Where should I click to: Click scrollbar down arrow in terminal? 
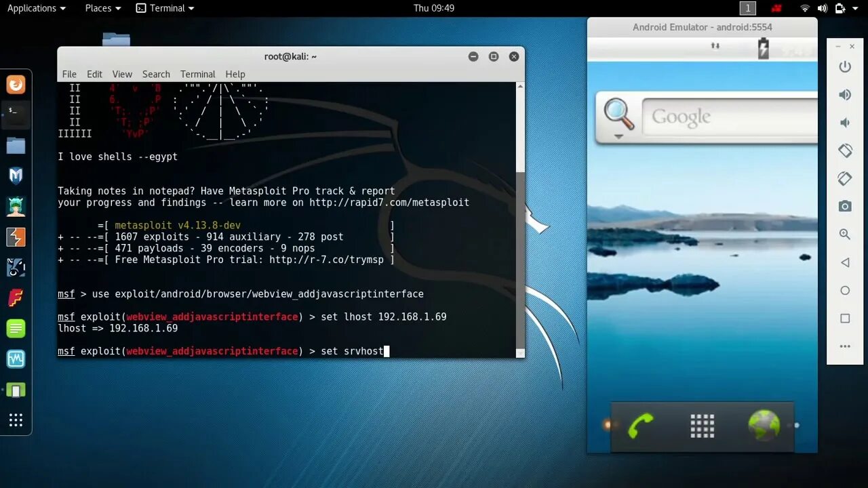[x=520, y=353]
